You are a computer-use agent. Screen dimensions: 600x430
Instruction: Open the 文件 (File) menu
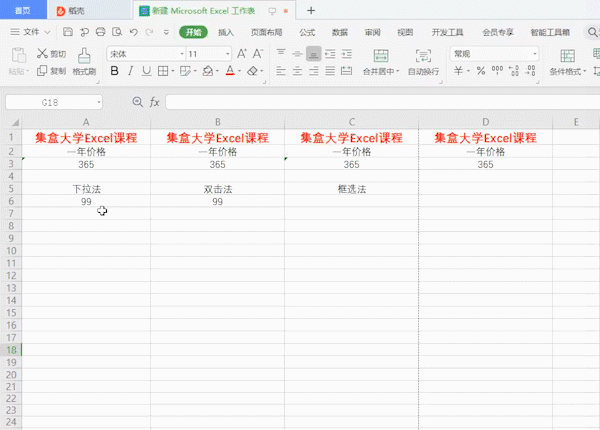click(31, 32)
